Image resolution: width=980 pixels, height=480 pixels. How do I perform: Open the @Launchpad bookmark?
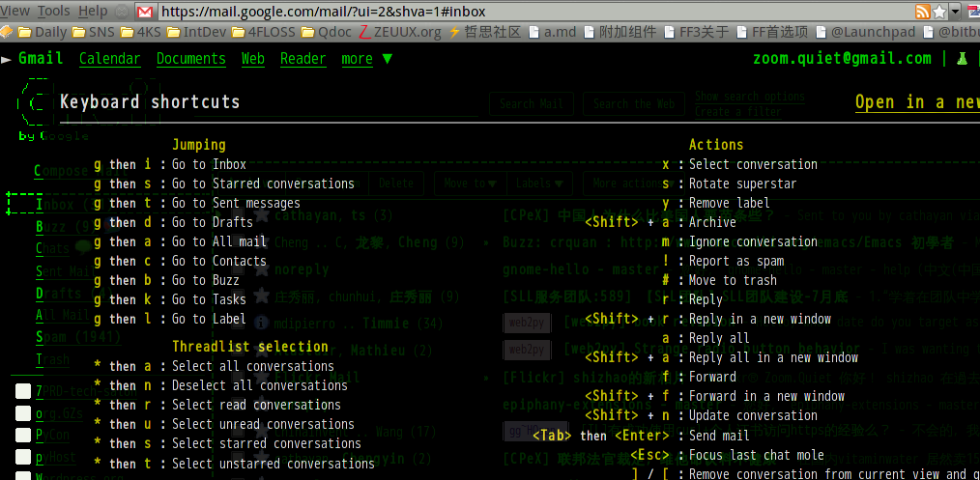click(x=866, y=32)
